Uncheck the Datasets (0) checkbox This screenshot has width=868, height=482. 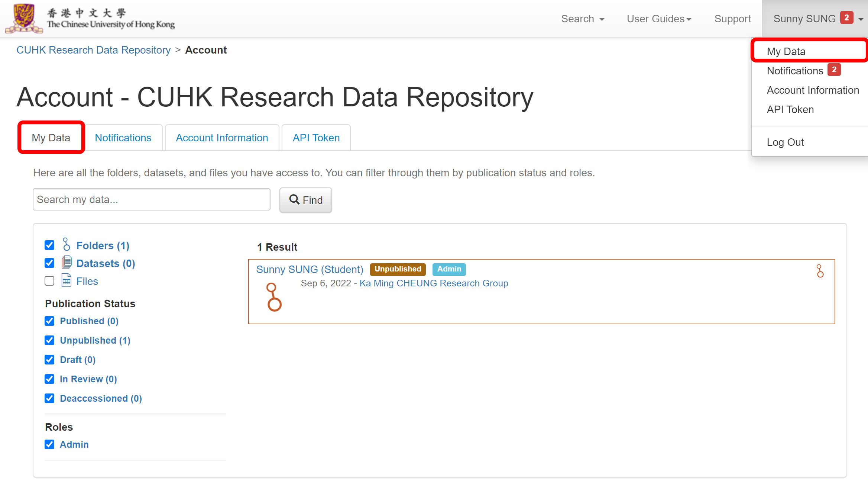click(x=49, y=263)
